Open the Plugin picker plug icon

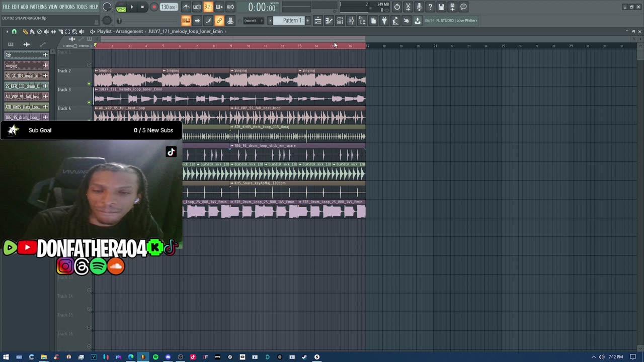point(384,21)
